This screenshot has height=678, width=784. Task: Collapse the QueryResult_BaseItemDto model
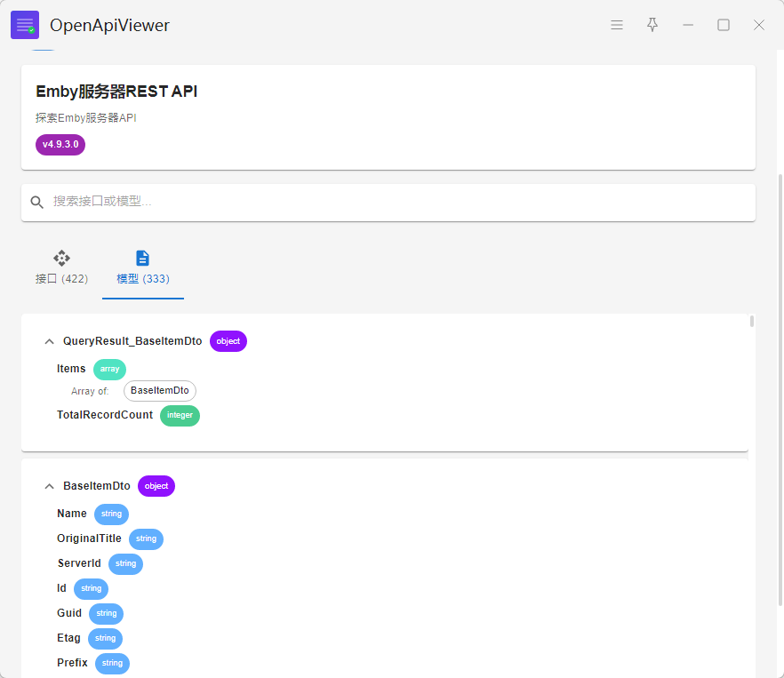[49, 341]
